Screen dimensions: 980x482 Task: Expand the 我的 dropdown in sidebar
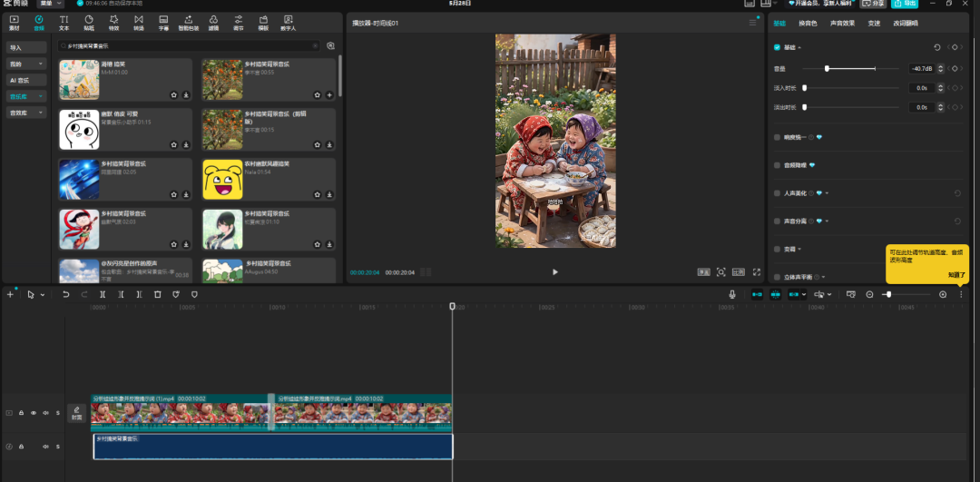tap(27, 64)
